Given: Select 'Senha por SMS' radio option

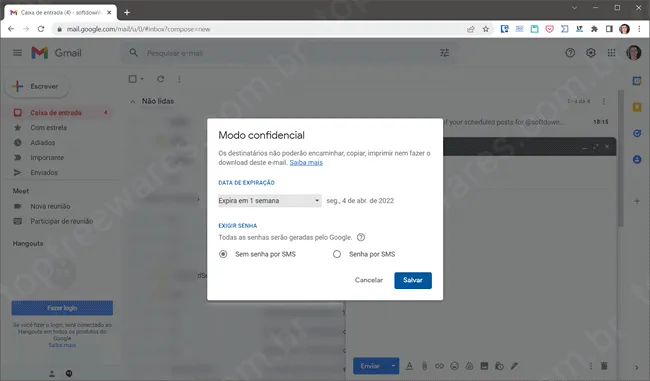Looking at the screenshot, I should coord(337,254).
